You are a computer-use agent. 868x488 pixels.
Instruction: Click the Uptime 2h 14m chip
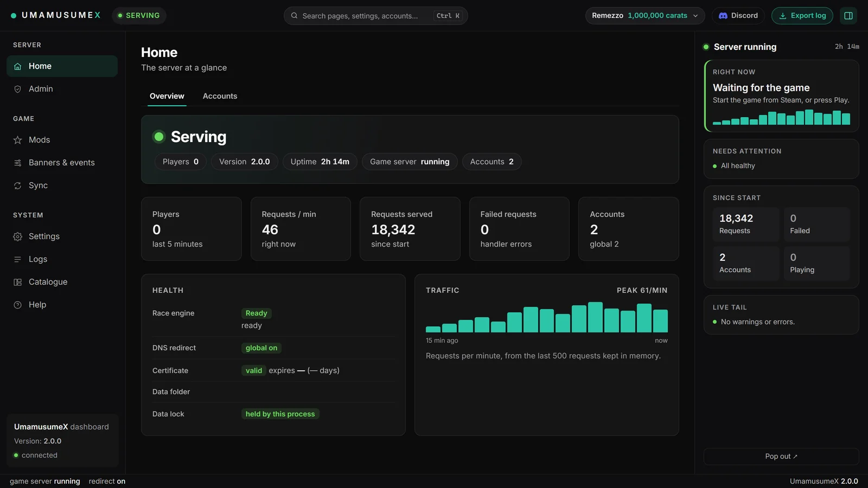(320, 162)
